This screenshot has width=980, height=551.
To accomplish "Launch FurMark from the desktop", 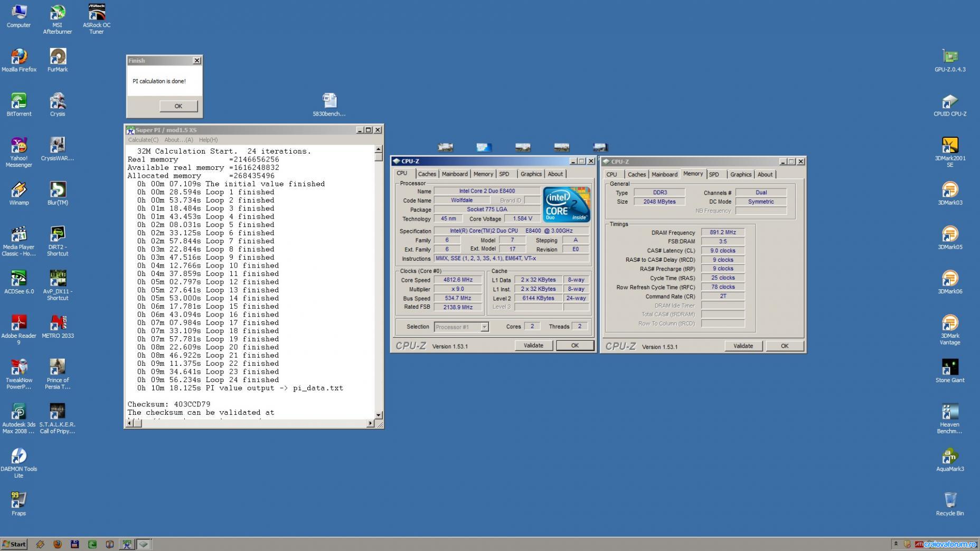I will (58, 60).
